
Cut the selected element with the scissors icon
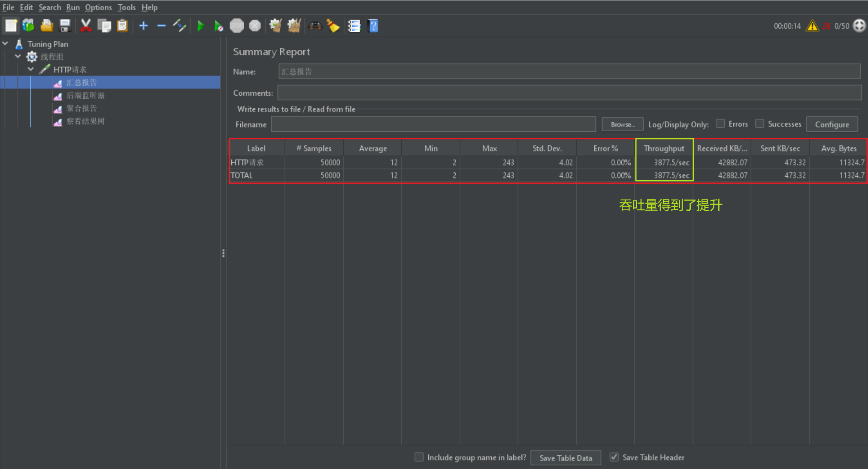click(x=86, y=26)
